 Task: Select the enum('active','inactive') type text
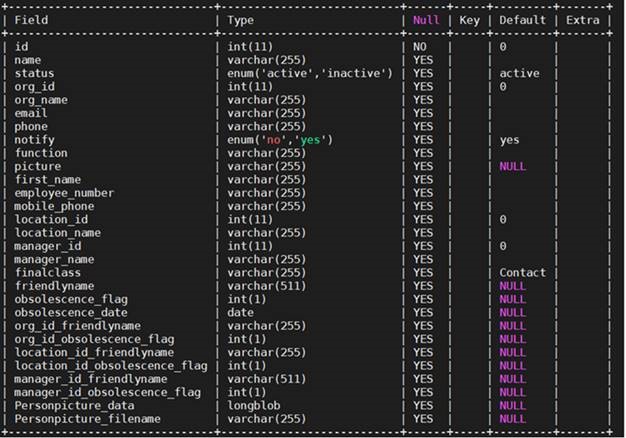coord(309,73)
